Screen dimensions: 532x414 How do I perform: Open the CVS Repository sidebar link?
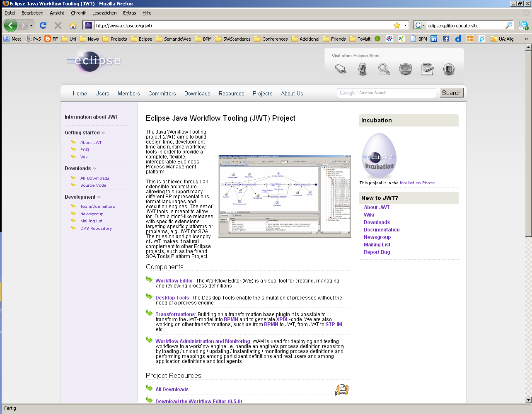pyautogui.click(x=96, y=229)
